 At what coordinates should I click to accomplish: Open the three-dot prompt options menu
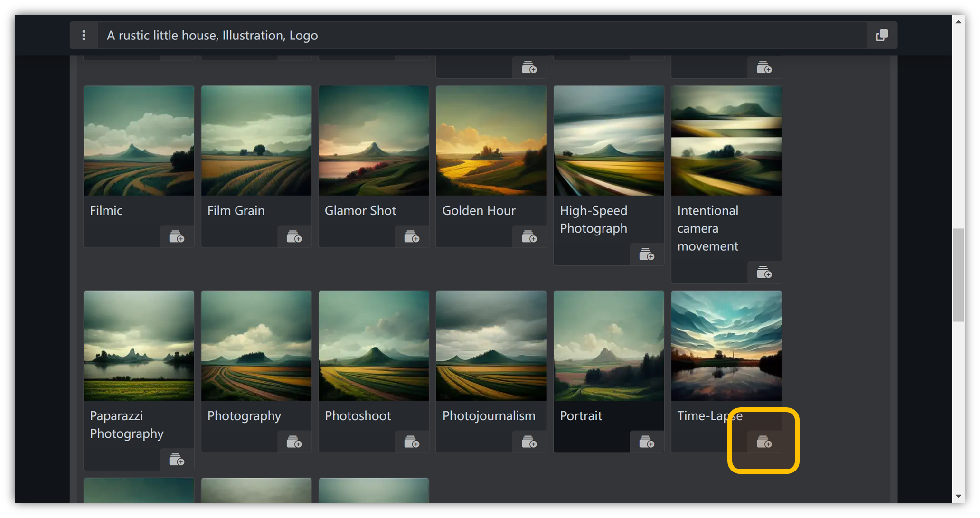(84, 35)
